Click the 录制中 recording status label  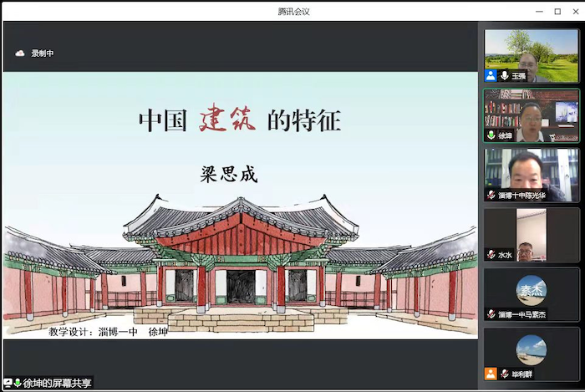point(43,53)
